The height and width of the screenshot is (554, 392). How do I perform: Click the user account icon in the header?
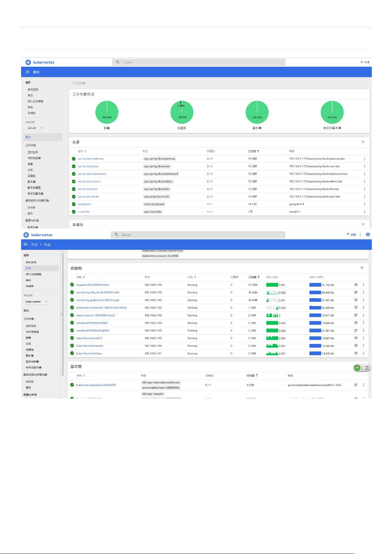pyautogui.click(x=368, y=234)
